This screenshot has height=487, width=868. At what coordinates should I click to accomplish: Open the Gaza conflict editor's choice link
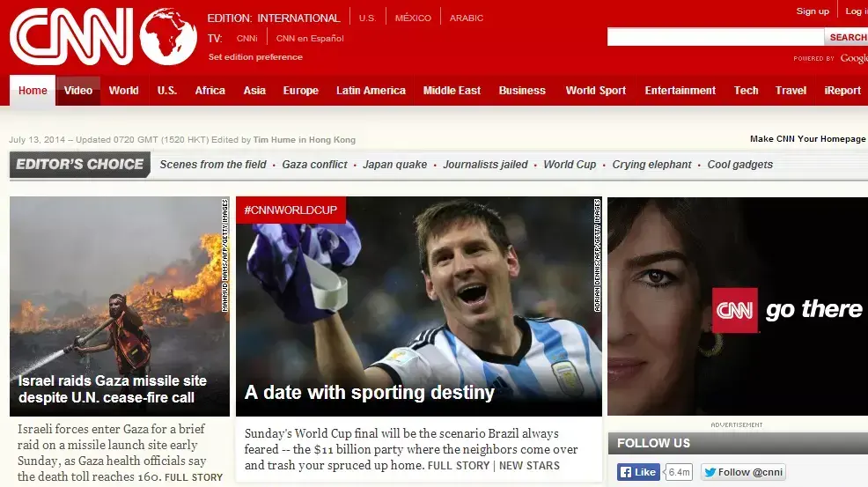(x=314, y=165)
